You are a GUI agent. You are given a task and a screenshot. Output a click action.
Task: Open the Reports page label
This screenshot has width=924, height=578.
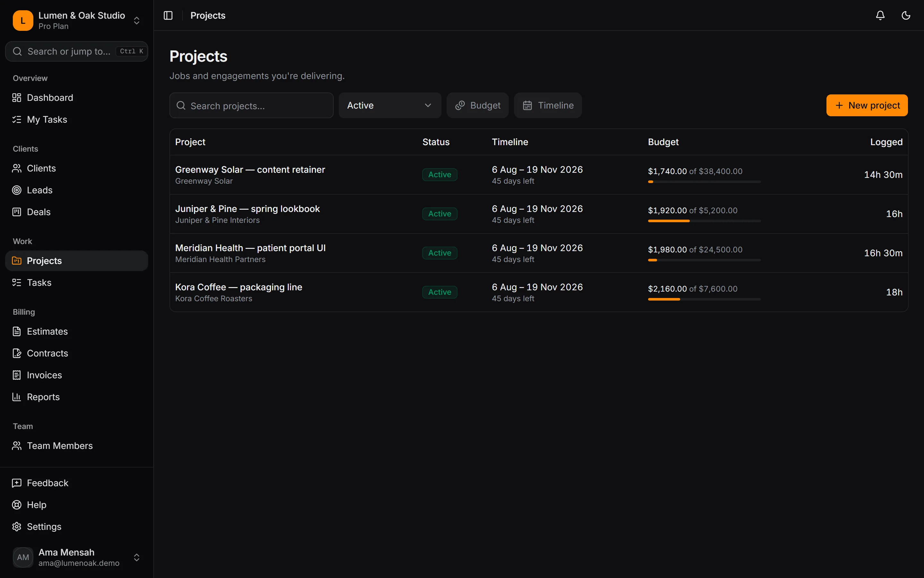click(43, 397)
